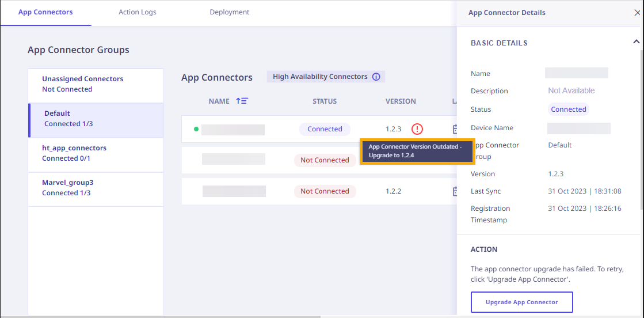The width and height of the screenshot is (644, 318).
Task: Click the App Connector Groups heading
Action: pos(78,50)
